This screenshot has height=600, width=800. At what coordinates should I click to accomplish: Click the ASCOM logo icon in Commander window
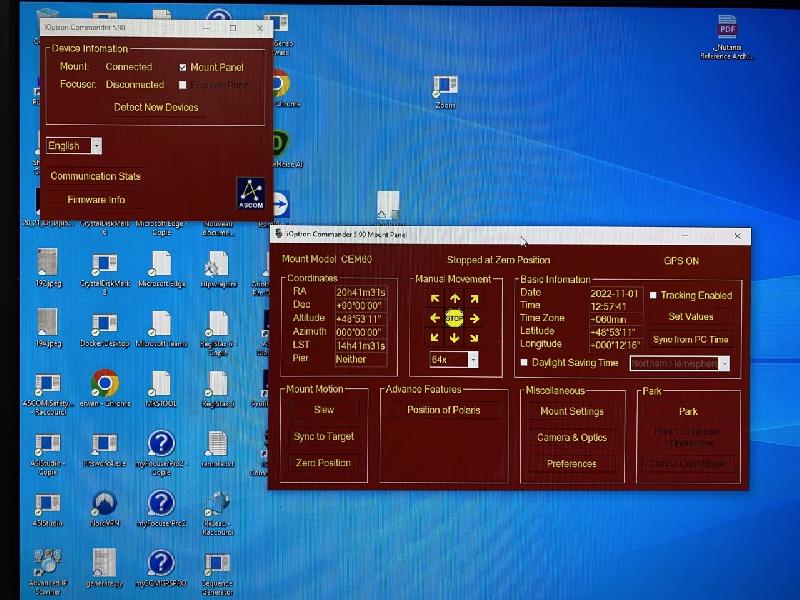click(x=251, y=194)
